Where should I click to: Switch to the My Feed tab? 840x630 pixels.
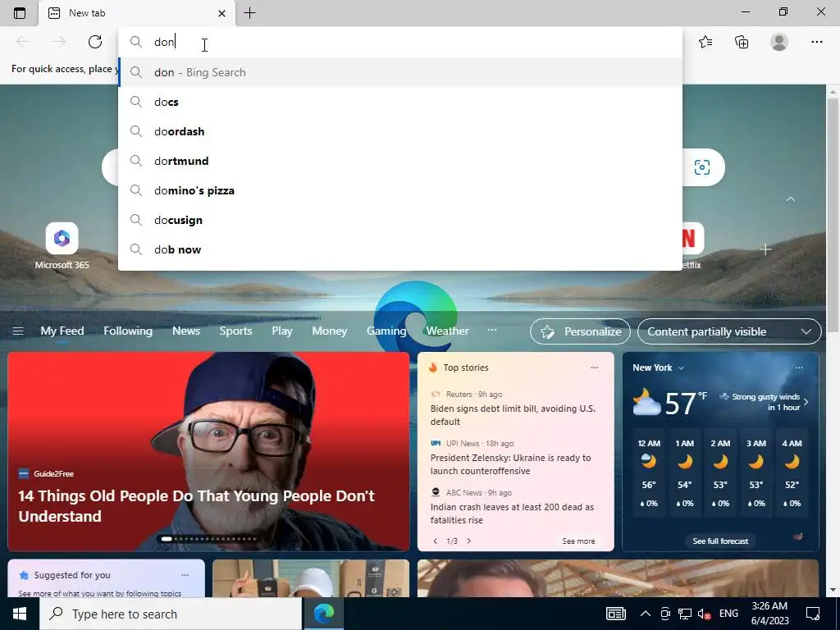click(x=62, y=331)
